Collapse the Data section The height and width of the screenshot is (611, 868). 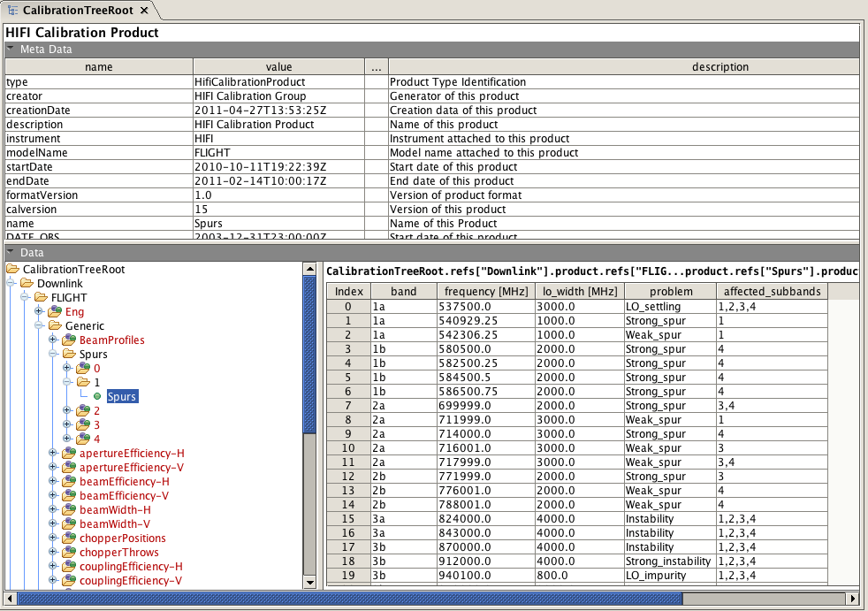10,252
